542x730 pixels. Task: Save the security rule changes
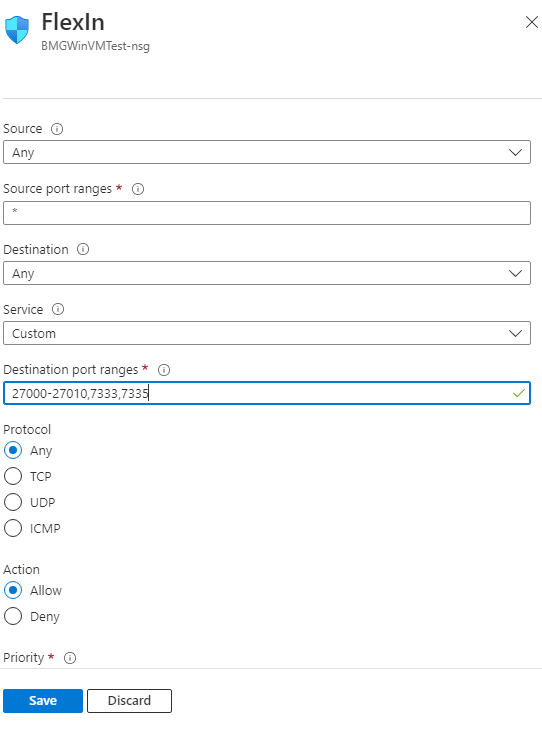pos(43,701)
